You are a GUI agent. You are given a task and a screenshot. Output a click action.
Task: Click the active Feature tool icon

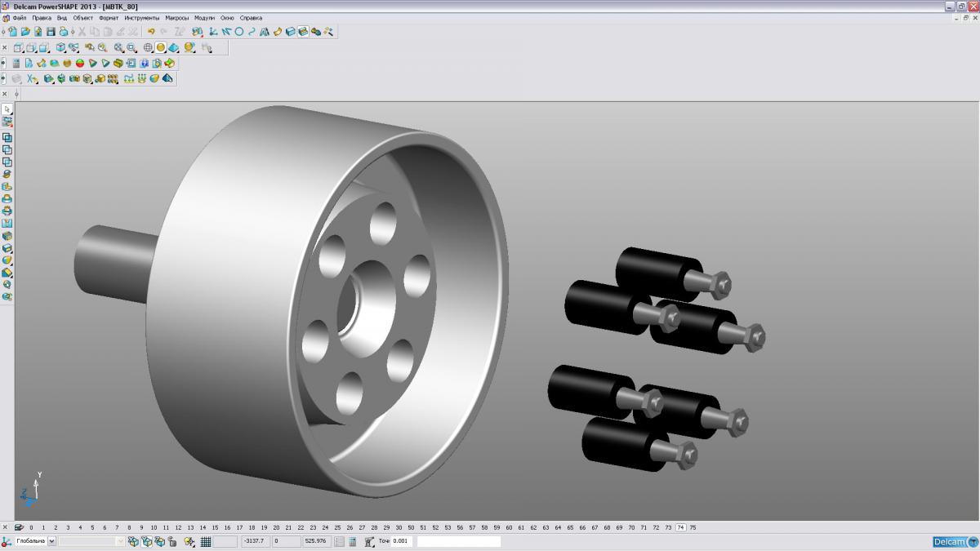303,31
